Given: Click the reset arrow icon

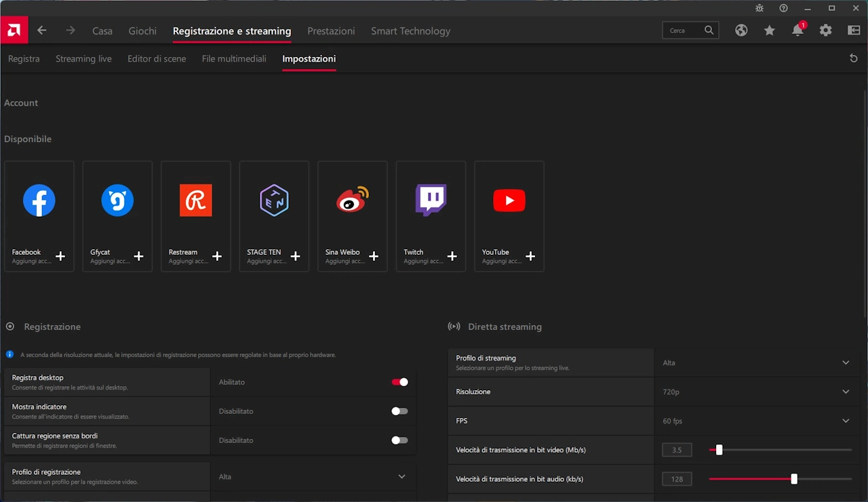Looking at the screenshot, I should (854, 58).
